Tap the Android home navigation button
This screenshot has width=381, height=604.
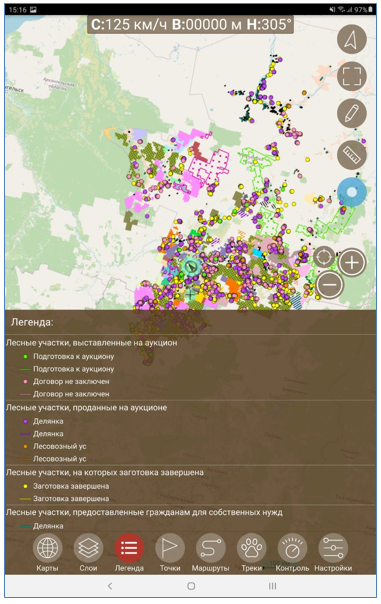tap(191, 586)
